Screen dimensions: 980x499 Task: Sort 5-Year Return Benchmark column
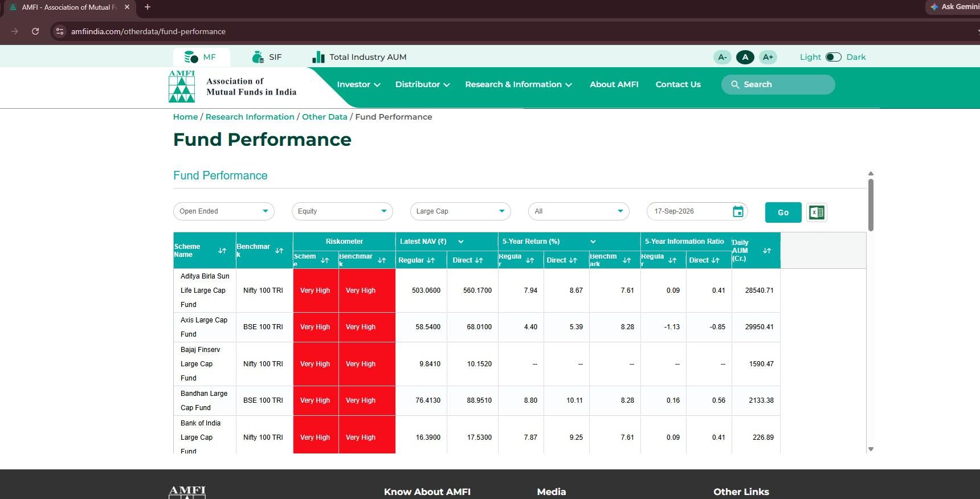[627, 260]
